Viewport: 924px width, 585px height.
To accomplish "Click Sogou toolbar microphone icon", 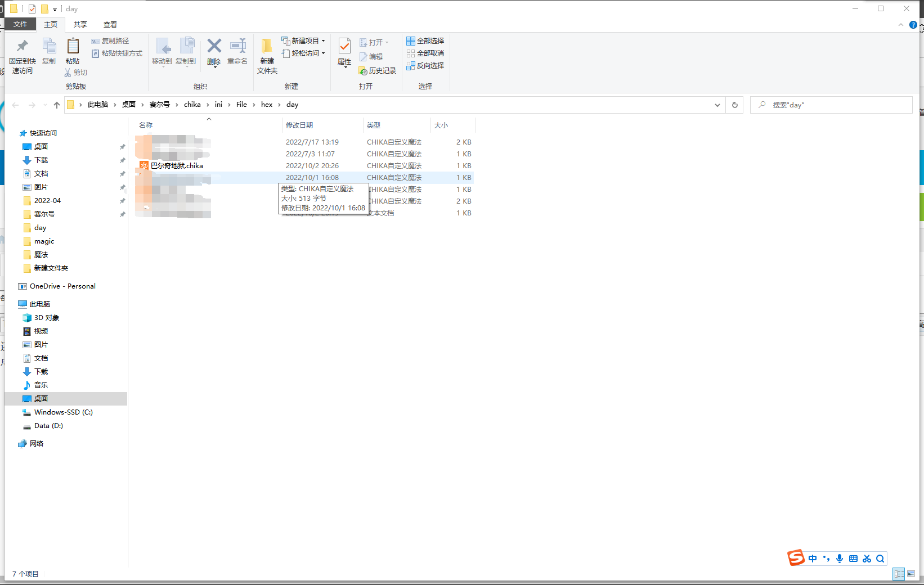I will tap(840, 559).
